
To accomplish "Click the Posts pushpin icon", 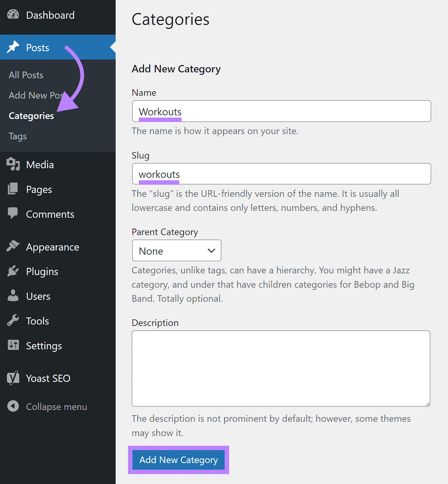I will [x=13, y=47].
